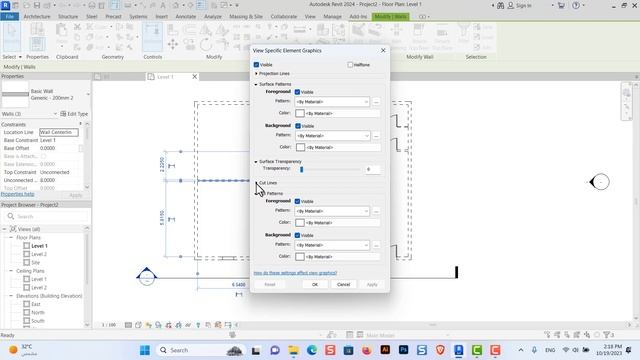
Task: Open Surface Background Pattern dropdown
Action: [332, 136]
